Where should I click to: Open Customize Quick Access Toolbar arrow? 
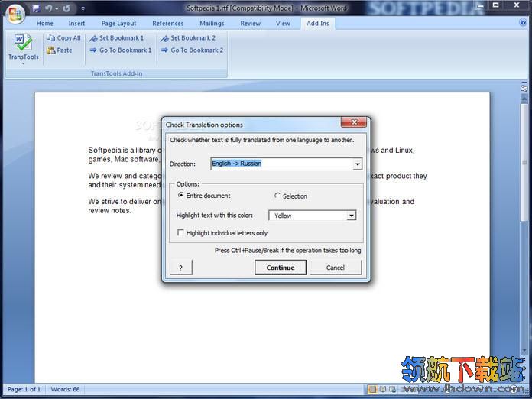point(83,9)
